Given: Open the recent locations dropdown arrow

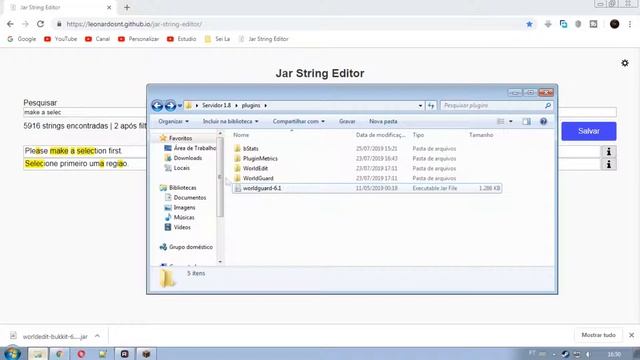Looking at the screenshot, I should [x=180, y=106].
